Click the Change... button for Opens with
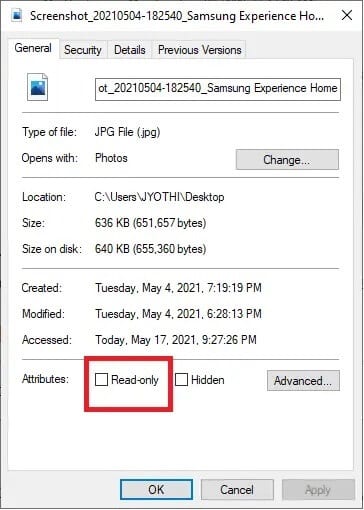The image size is (364, 510). tap(287, 160)
